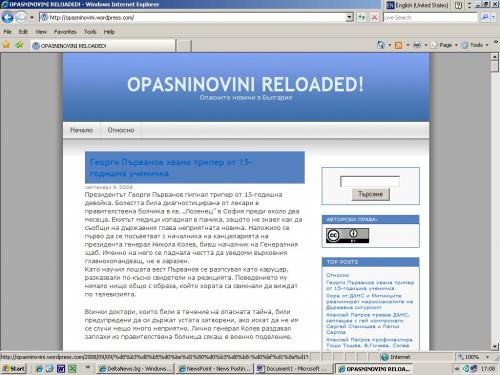The image size is (500, 375).
Task: Expand hidden system tray icons arrow
Action: [x=456, y=369]
